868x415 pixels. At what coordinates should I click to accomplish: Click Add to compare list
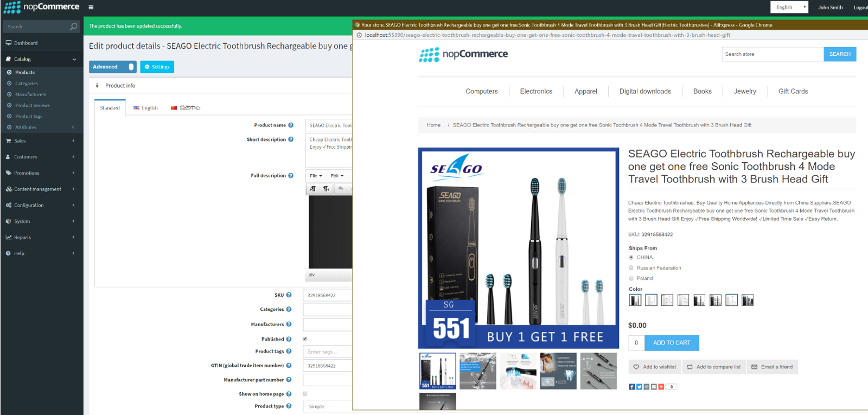[x=714, y=367]
